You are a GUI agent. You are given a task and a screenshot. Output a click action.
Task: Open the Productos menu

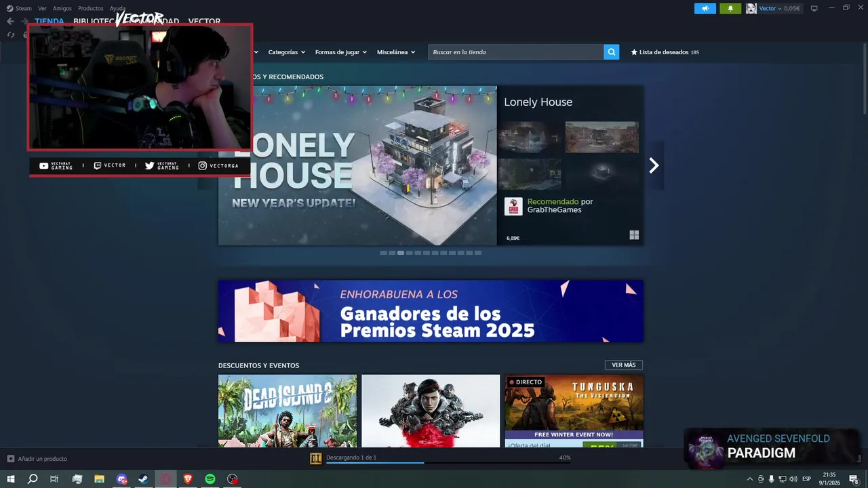click(91, 8)
